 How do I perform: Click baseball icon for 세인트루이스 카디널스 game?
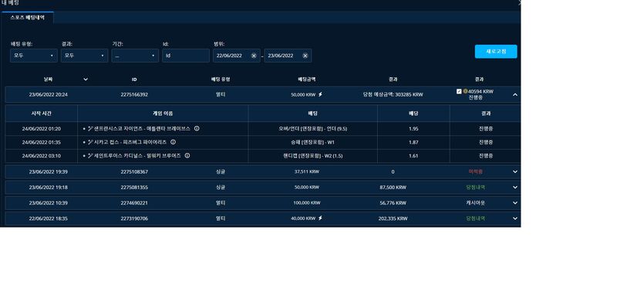click(x=90, y=156)
